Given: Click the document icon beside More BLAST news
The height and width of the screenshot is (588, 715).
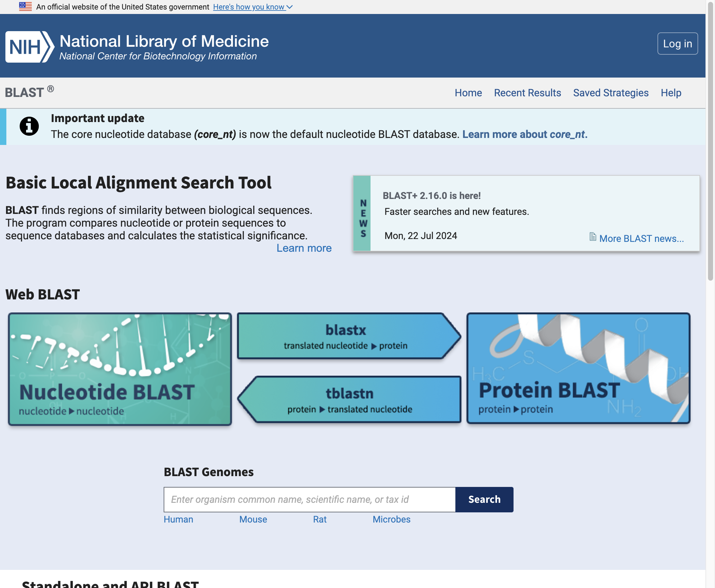Looking at the screenshot, I should (593, 237).
